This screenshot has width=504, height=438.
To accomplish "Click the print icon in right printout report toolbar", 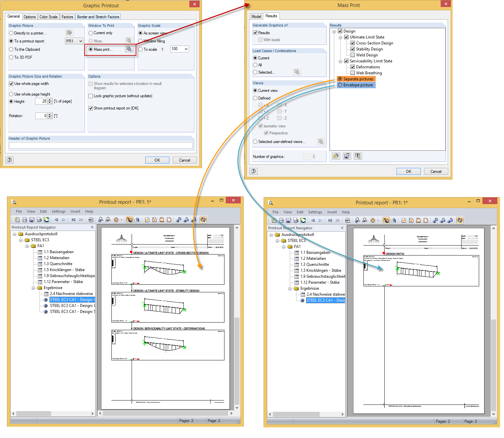I will point(296,220).
